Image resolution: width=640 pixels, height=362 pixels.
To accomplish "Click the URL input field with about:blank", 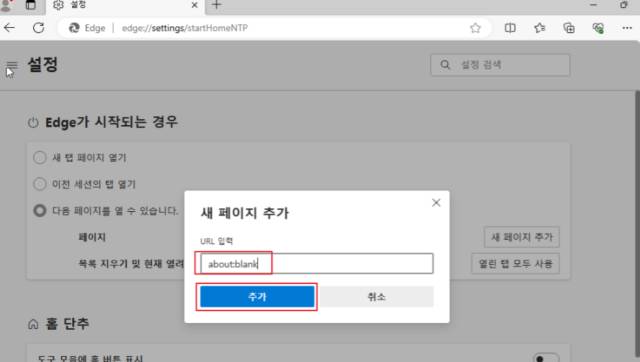I will tap(317, 264).
